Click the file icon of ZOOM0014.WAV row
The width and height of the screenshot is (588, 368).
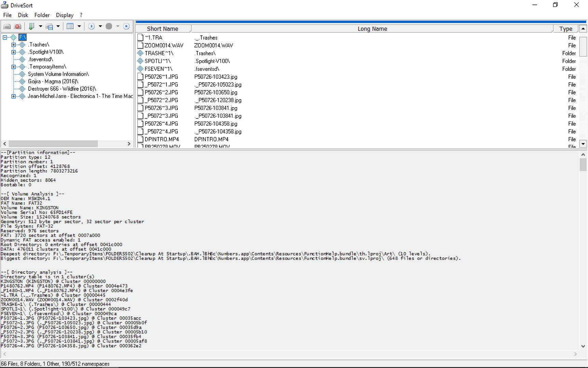[x=140, y=45]
